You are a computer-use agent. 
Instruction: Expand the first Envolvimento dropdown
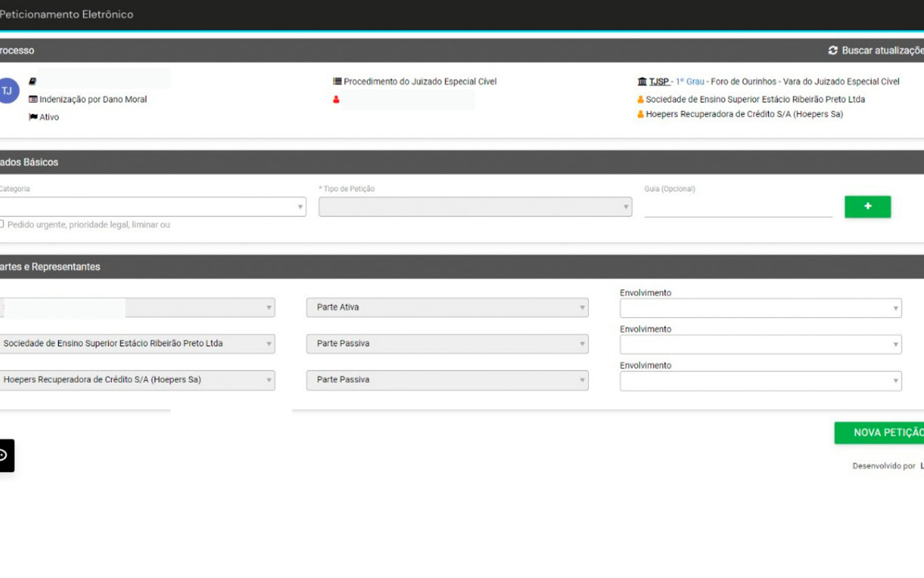click(x=760, y=308)
